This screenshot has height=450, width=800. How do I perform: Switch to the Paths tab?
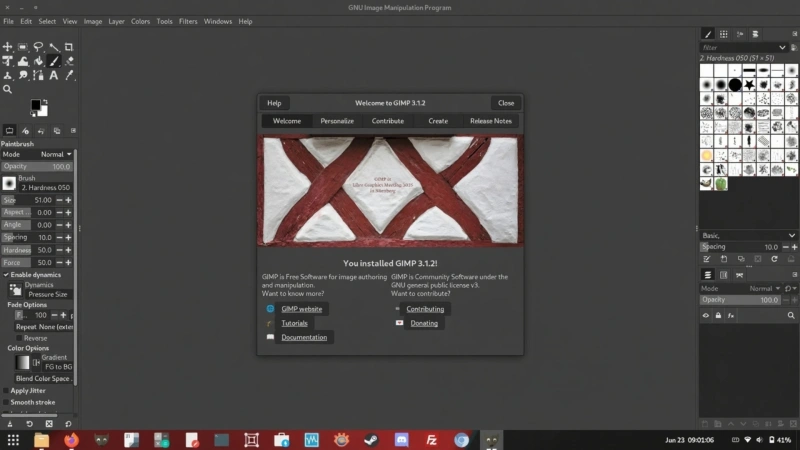pyautogui.click(x=739, y=275)
